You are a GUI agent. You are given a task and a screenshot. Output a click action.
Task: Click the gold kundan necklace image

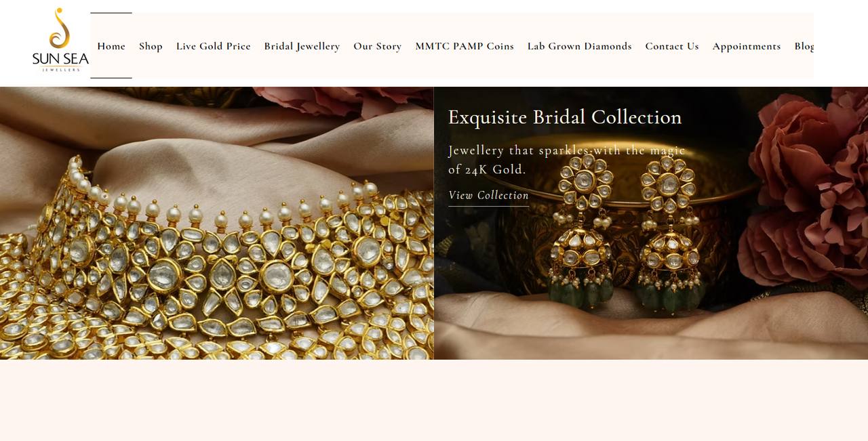[217, 223]
